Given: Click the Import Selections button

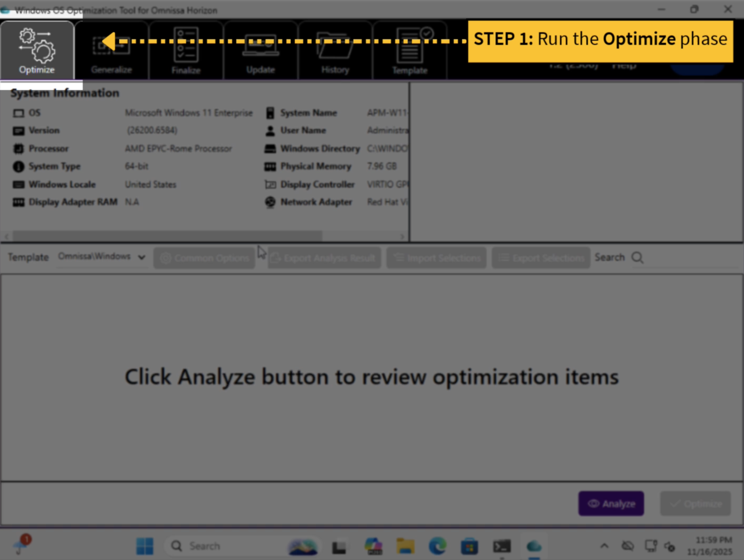Looking at the screenshot, I should pyautogui.click(x=436, y=258).
